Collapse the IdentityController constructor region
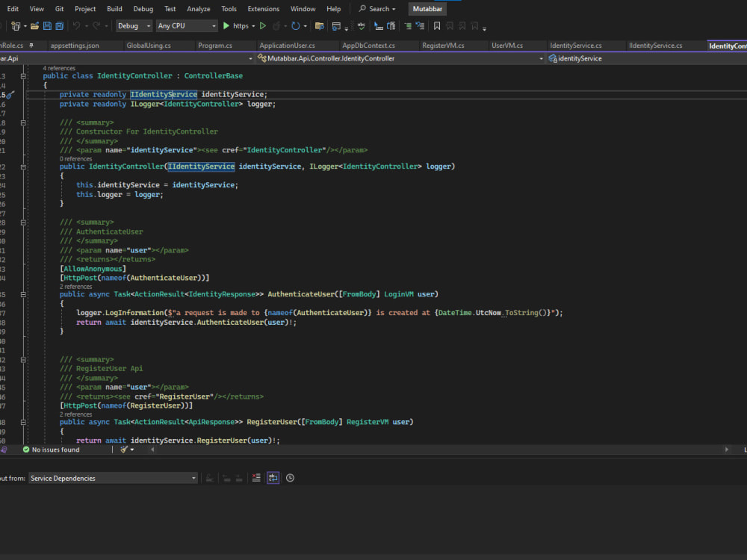 tap(23, 167)
